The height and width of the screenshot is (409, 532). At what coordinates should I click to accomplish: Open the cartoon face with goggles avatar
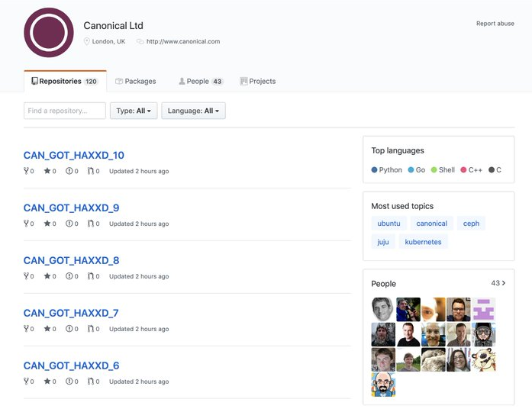point(483,334)
